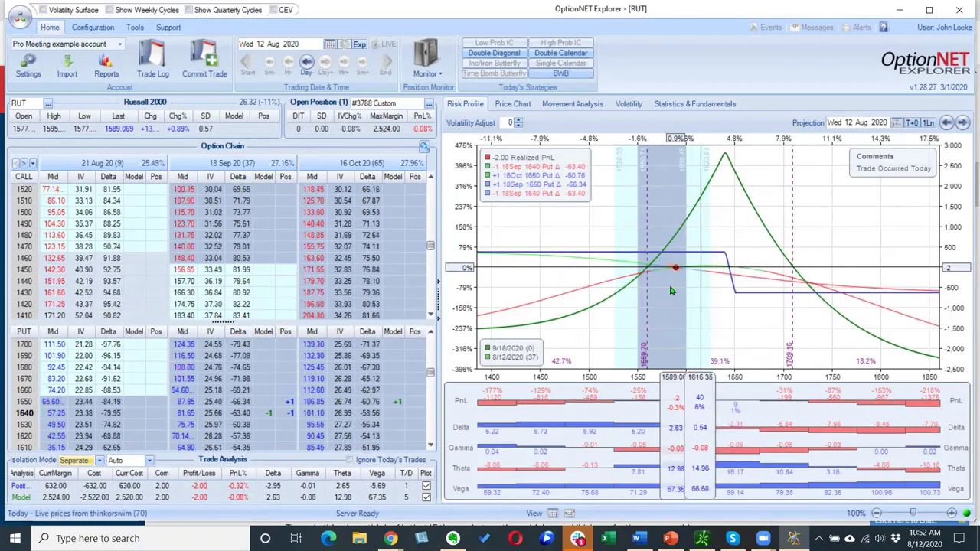The width and height of the screenshot is (980, 551).
Task: Switch to Movement Analysis tab
Action: tap(573, 104)
